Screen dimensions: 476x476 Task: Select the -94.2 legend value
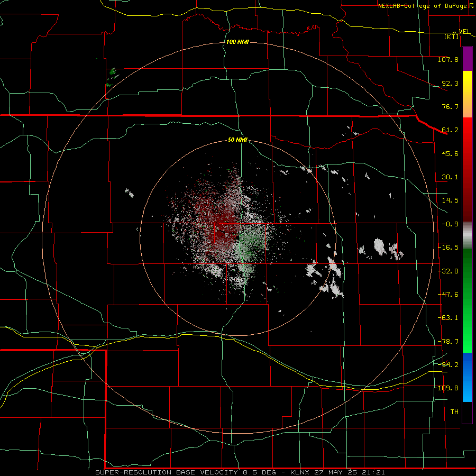click(x=448, y=364)
